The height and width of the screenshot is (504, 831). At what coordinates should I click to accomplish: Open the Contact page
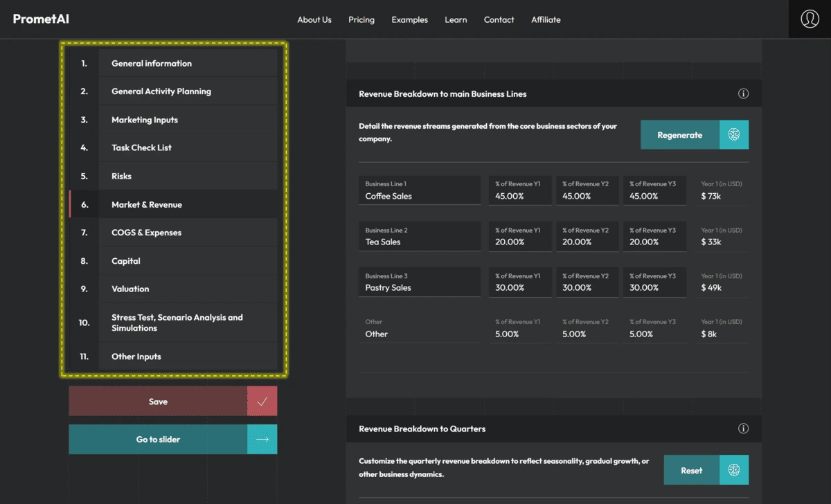499,19
